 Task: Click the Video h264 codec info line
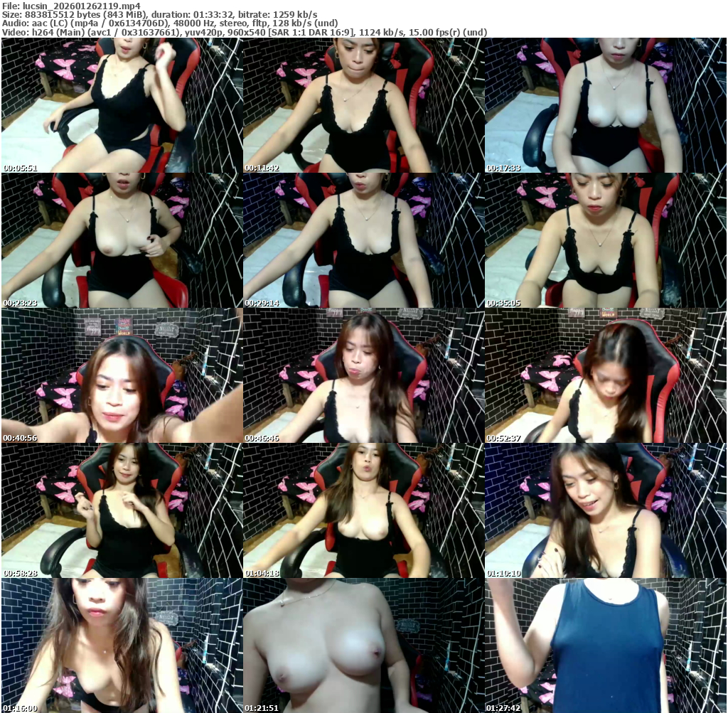tap(245, 32)
